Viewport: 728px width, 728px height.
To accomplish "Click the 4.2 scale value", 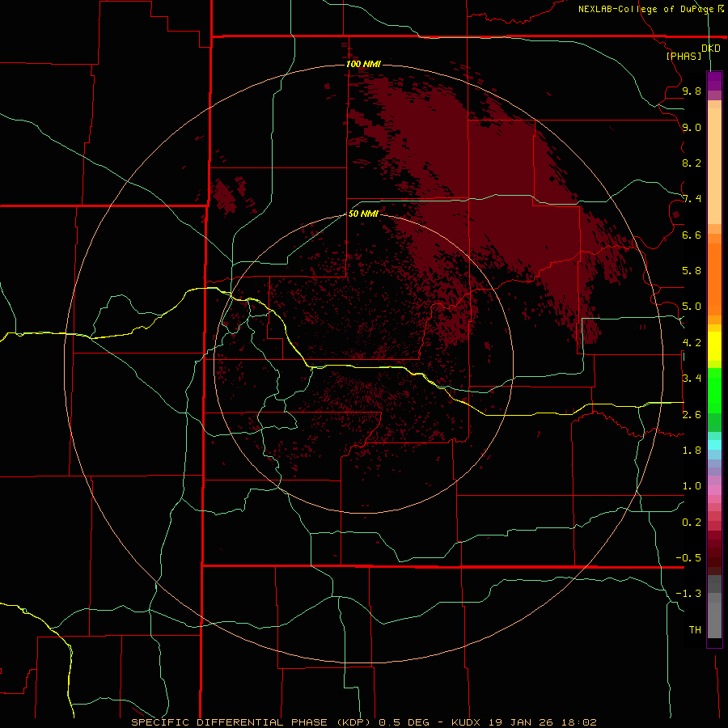I will pyautogui.click(x=692, y=343).
